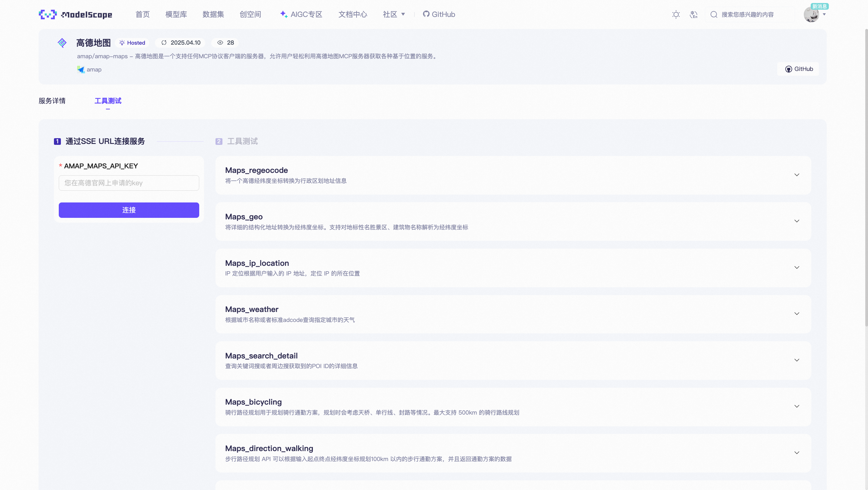Switch language with the translate icon

693,14
